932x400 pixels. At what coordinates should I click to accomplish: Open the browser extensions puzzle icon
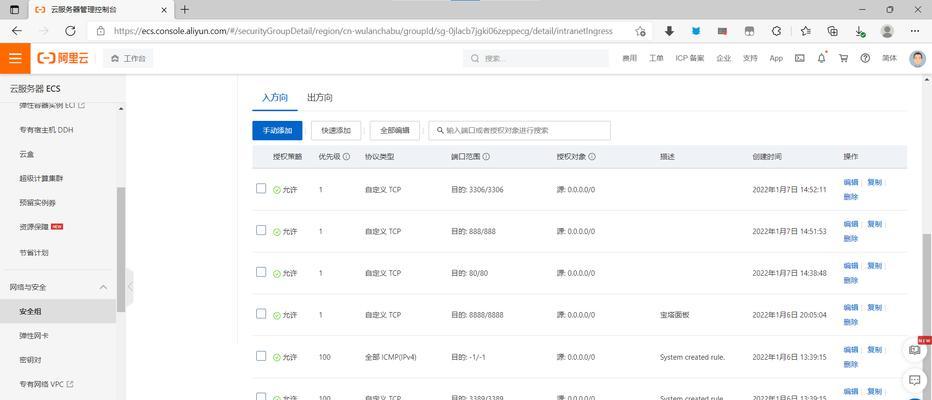point(776,31)
